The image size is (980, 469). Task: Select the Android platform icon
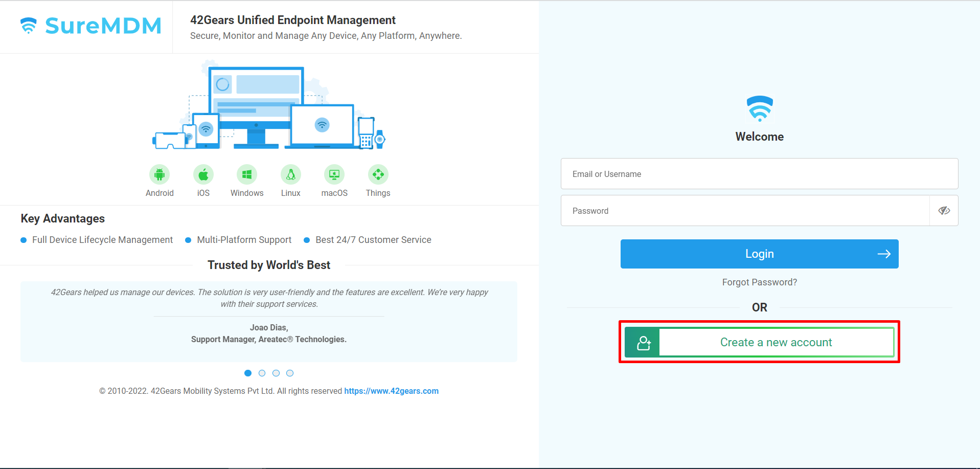tap(159, 174)
